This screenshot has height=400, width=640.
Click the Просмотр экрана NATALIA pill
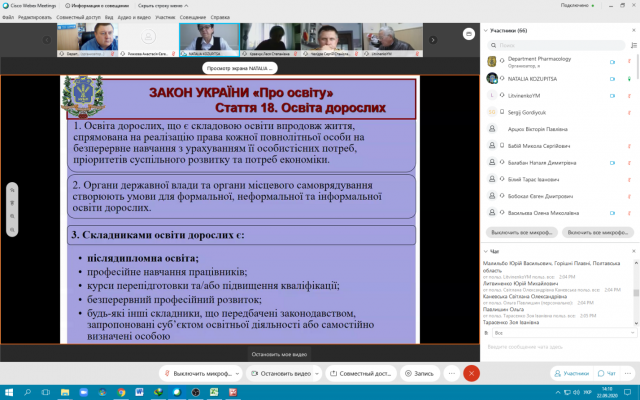click(240, 68)
